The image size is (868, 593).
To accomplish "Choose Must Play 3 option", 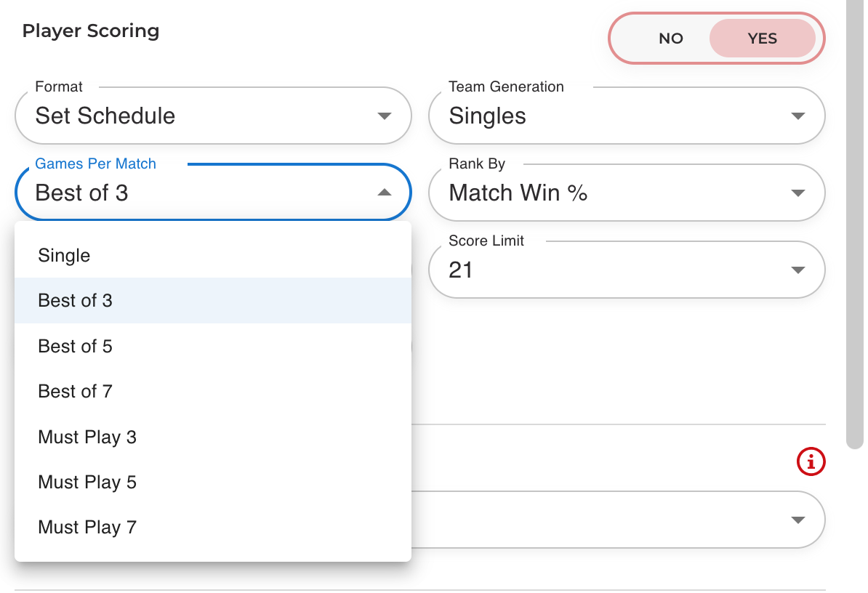I will coord(87,437).
